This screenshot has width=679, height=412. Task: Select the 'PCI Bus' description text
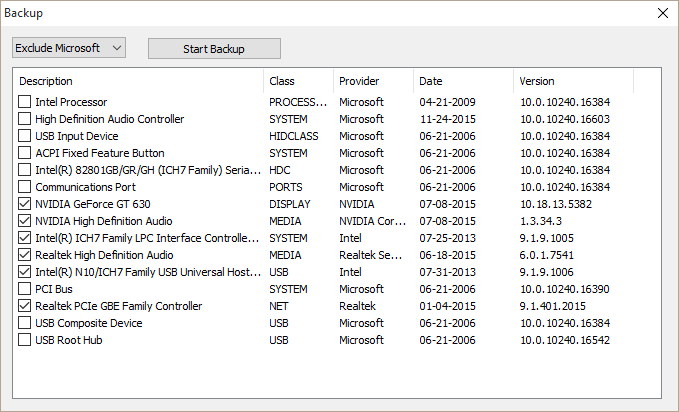pyautogui.click(x=54, y=289)
